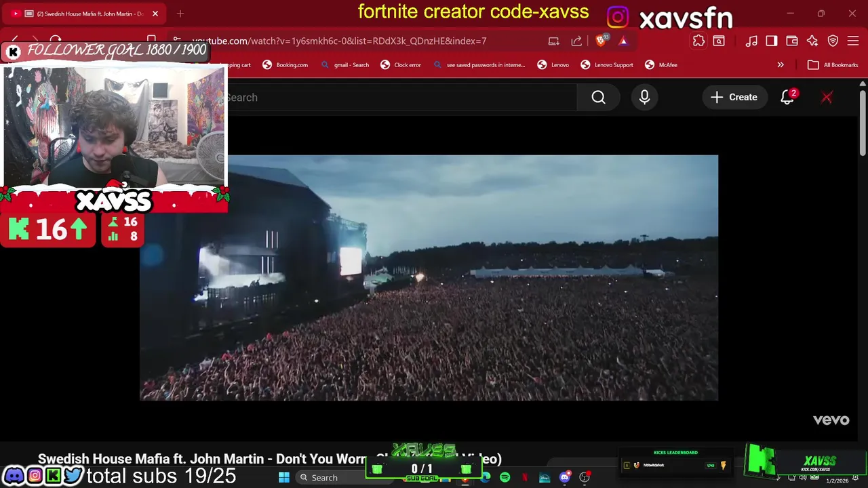Open All Bookmarks folder
The width and height of the screenshot is (868, 488).
point(833,65)
